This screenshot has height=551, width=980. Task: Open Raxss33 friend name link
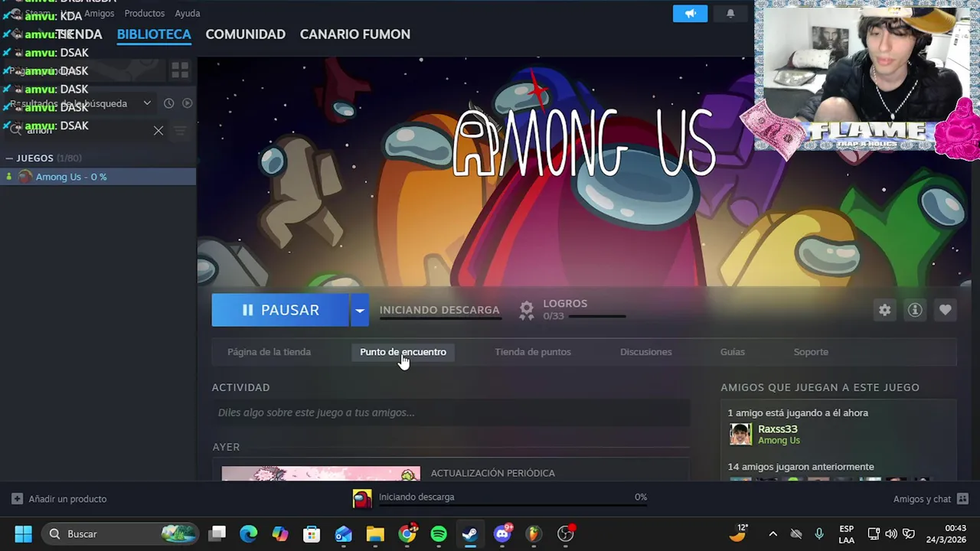pos(777,429)
